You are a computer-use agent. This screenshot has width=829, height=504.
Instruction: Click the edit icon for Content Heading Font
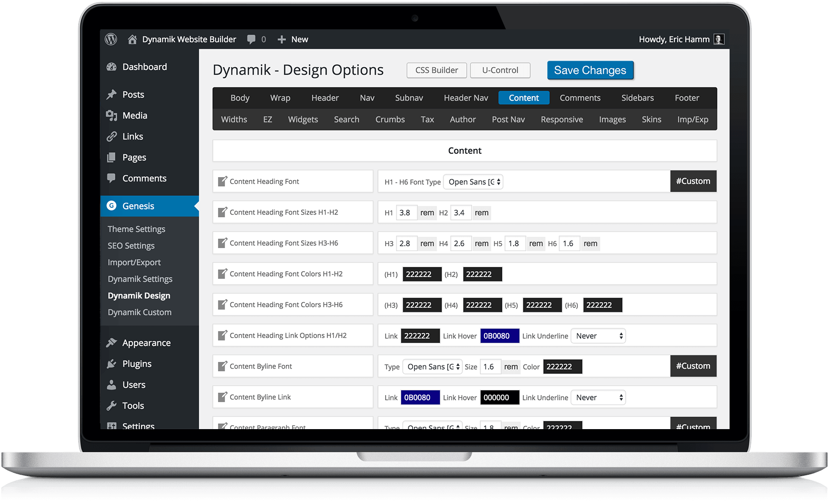[222, 181]
